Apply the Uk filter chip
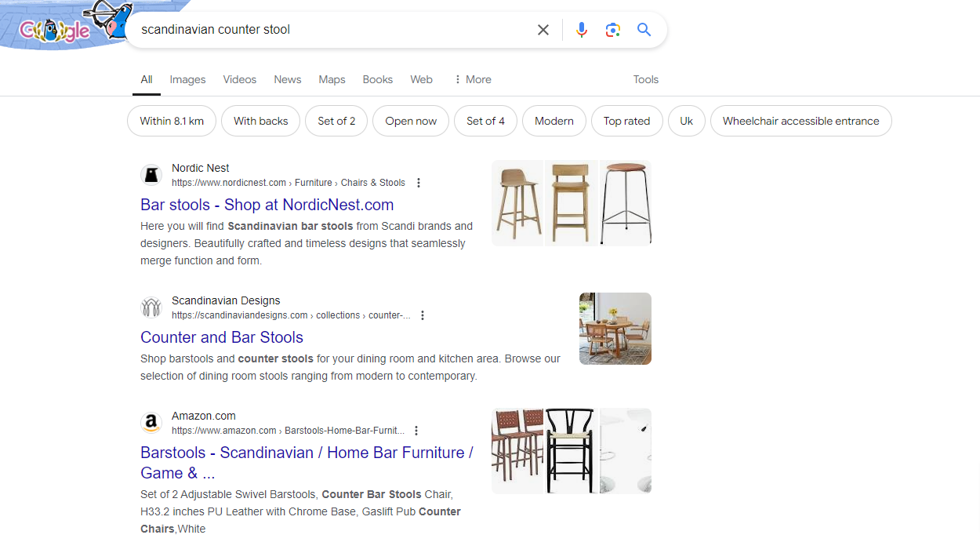This screenshot has height=553, width=980. 687,121
